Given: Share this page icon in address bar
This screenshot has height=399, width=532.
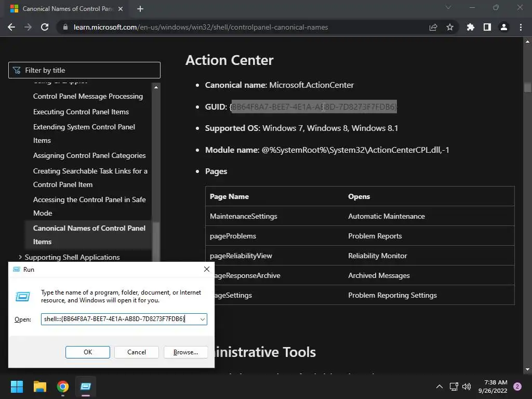Looking at the screenshot, I should 433,27.
